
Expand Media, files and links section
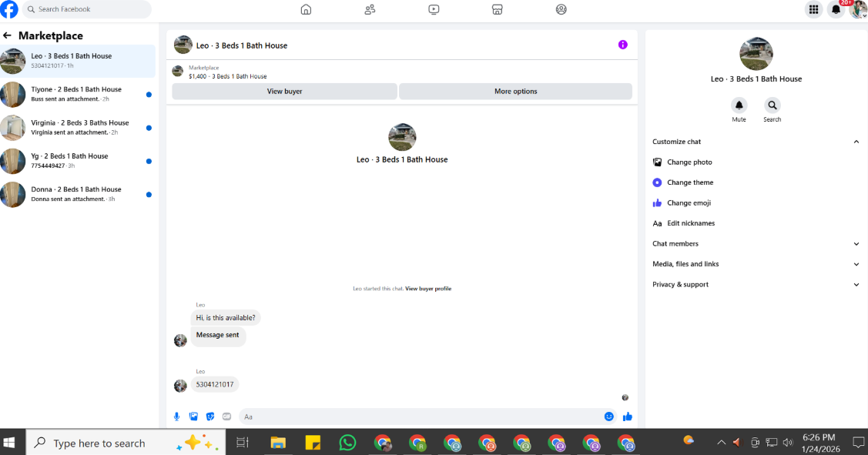pos(756,264)
